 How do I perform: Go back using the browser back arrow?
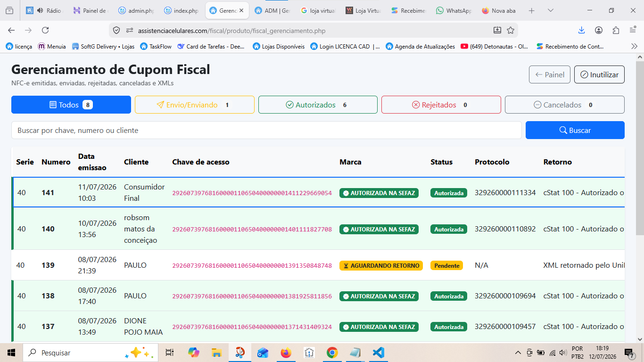coord(11,30)
